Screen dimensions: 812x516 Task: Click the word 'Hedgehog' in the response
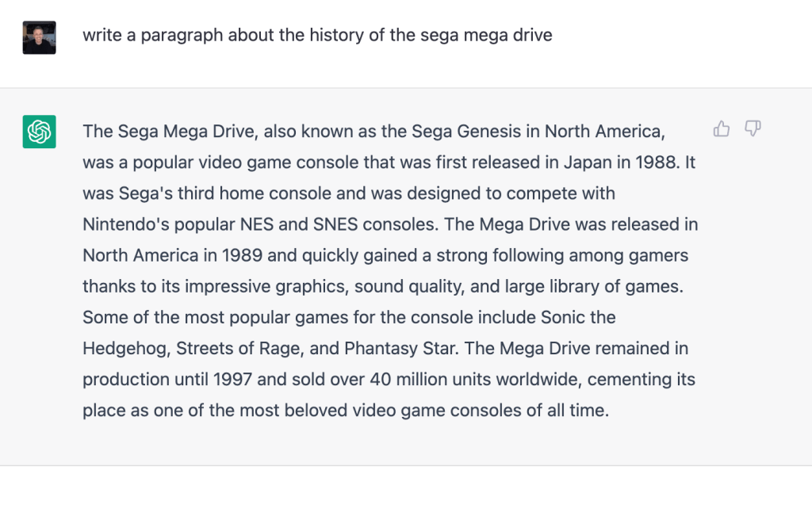point(124,348)
